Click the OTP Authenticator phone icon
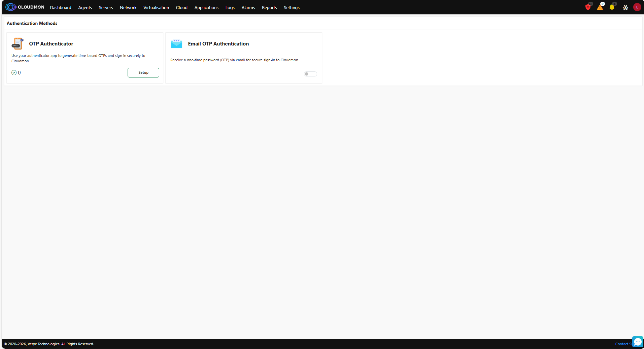Image resolution: width=644 pixels, height=349 pixels. click(18, 44)
